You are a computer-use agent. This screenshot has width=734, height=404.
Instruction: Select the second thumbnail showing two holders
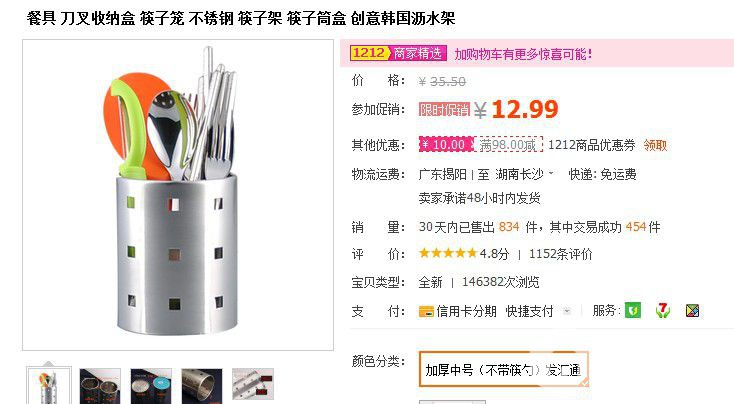tap(100, 386)
